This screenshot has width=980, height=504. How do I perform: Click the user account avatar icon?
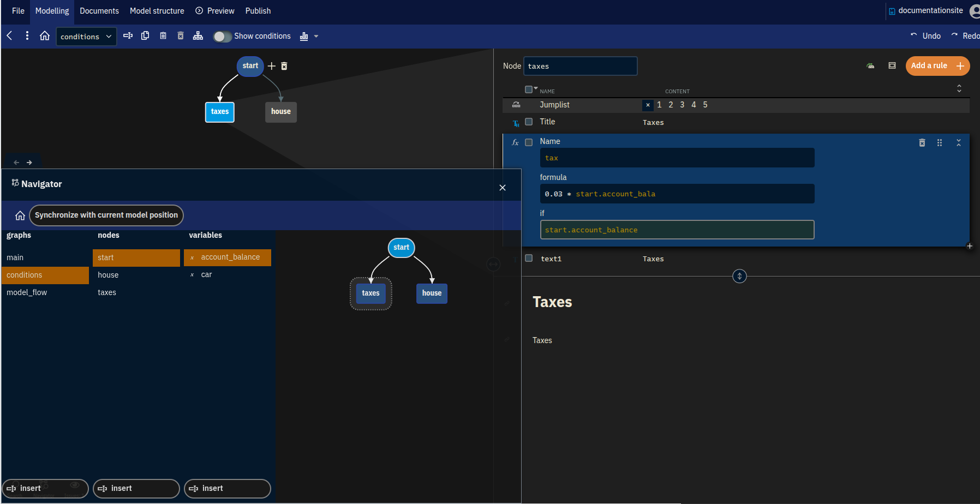tap(975, 11)
